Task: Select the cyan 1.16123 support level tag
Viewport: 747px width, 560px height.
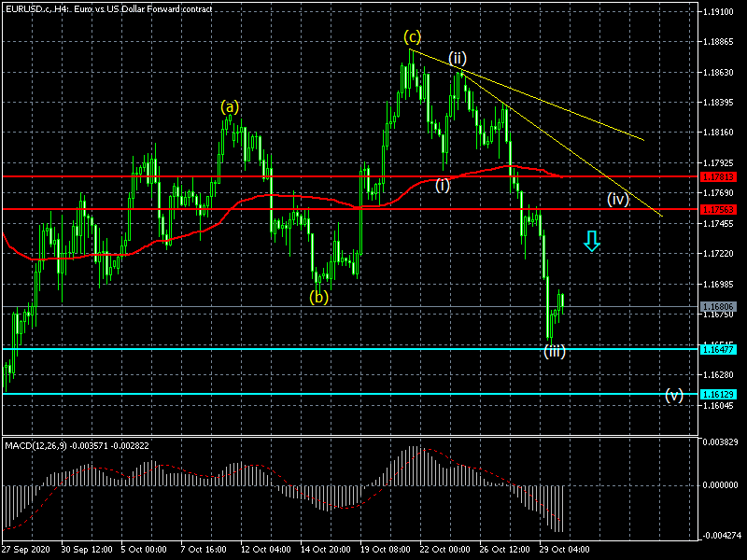Action: tap(718, 394)
